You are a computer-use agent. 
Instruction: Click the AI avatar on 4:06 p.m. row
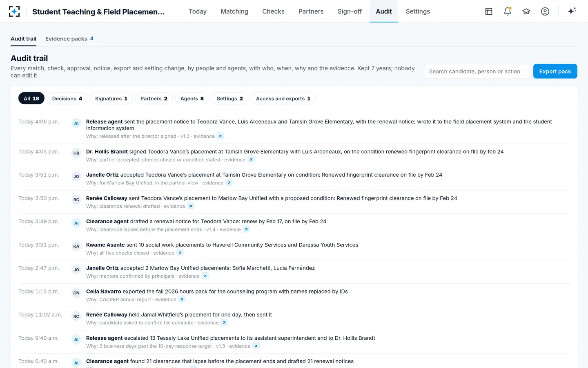76,123
